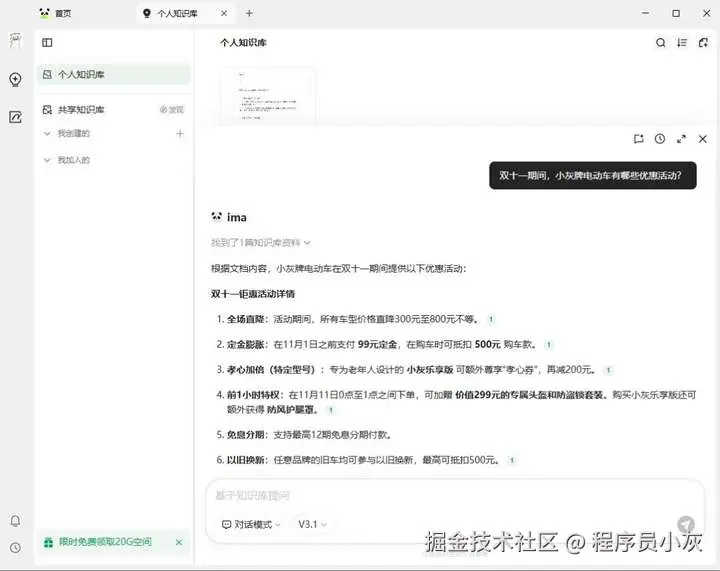Open the knowledge base lightbulb icon
The height and width of the screenshot is (571, 720).
[x=15, y=79]
